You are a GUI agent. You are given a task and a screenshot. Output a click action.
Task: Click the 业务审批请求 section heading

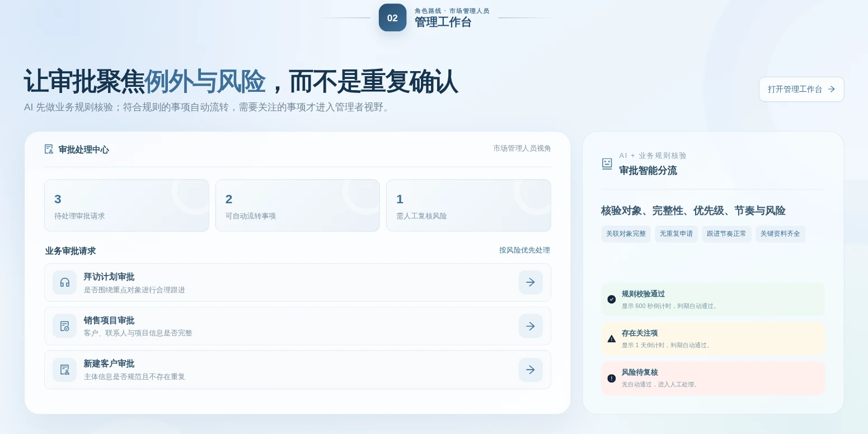coord(71,251)
